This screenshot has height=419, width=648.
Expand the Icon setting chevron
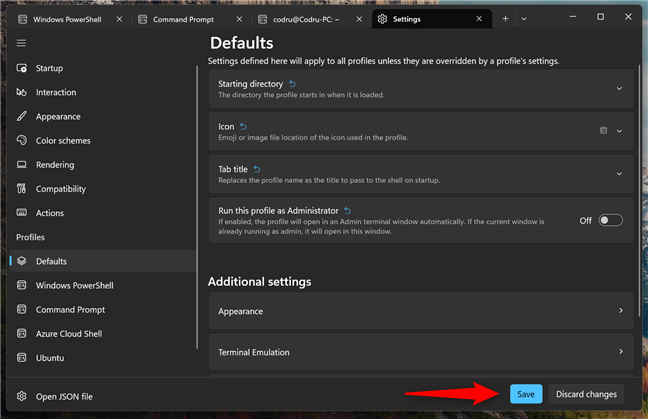pyautogui.click(x=619, y=131)
